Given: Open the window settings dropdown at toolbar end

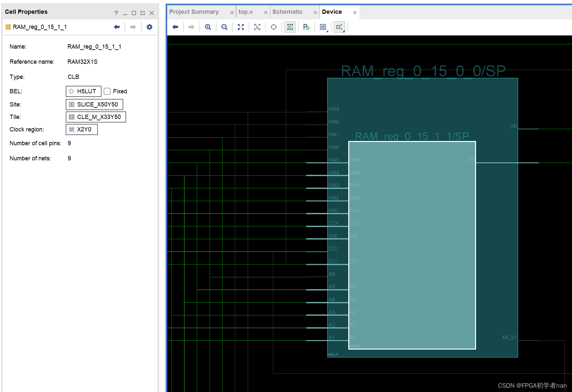Looking at the screenshot, I should pos(339,27).
